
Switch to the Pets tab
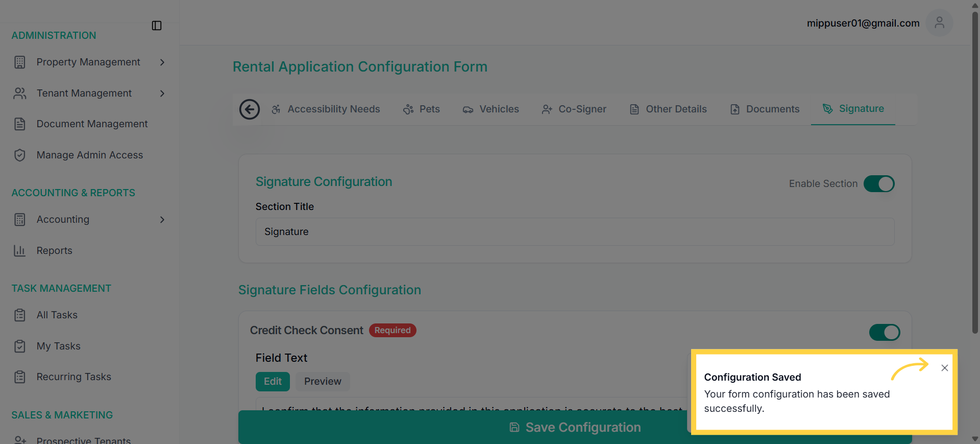point(422,109)
